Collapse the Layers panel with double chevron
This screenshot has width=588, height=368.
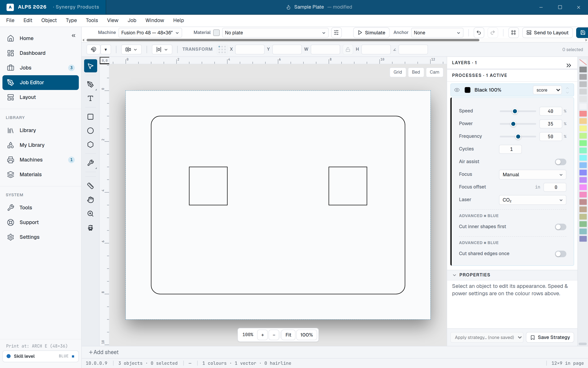569,65
